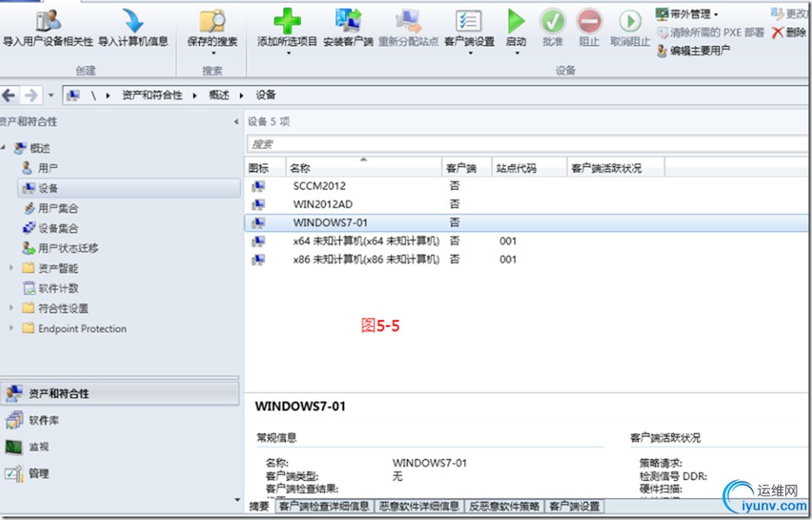Expand arrow after 概述 breadcrumb
Screen dimensions: 812x520
[x=242, y=96]
